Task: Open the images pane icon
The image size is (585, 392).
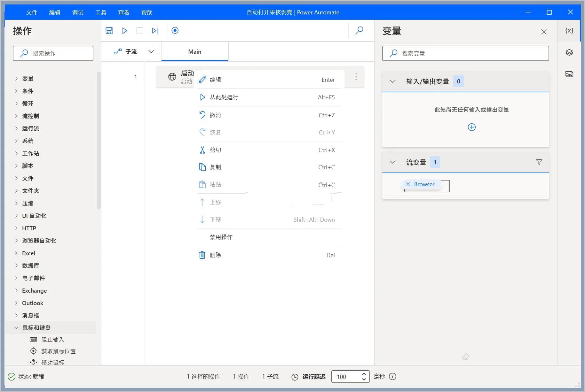Action: tap(569, 74)
